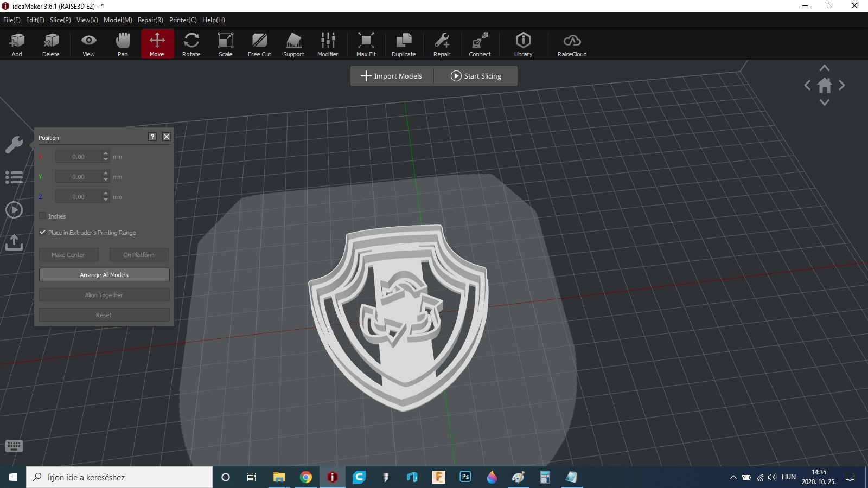
Task: Open the View menu
Action: (87, 20)
